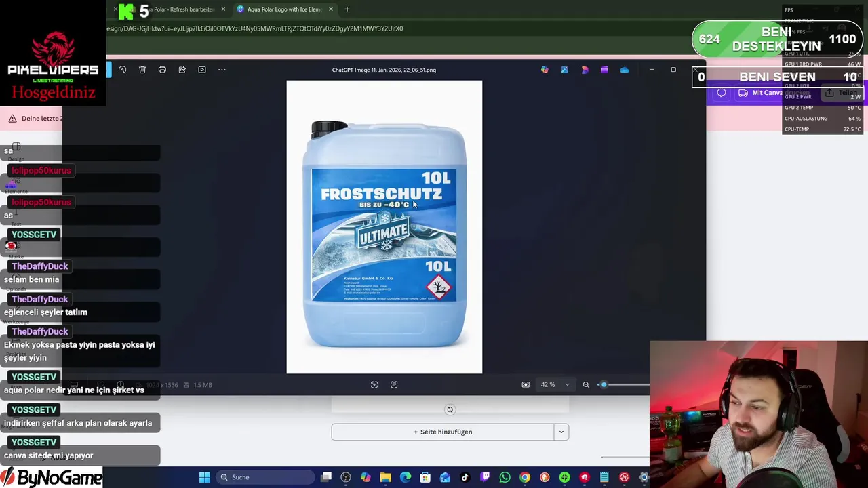Open the 42 % zoom dropdown
The height and width of the screenshot is (488, 868).
pyautogui.click(x=555, y=385)
